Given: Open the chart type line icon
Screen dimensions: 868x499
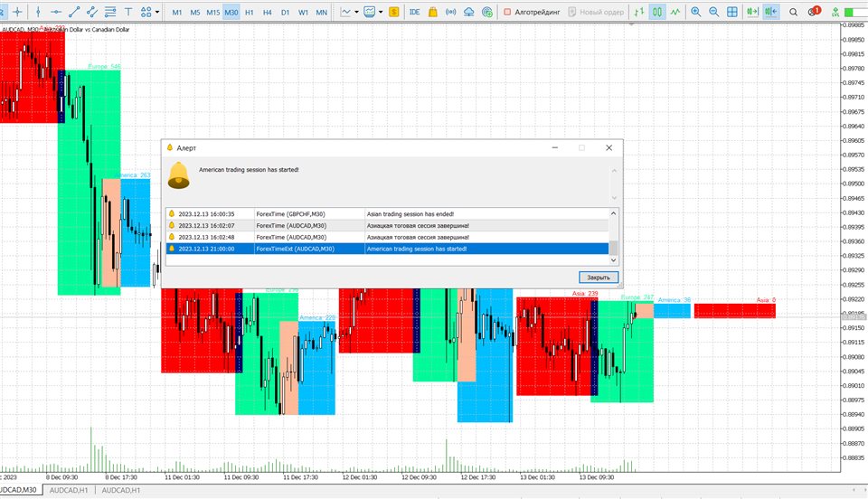Looking at the screenshot, I should coord(345,12).
